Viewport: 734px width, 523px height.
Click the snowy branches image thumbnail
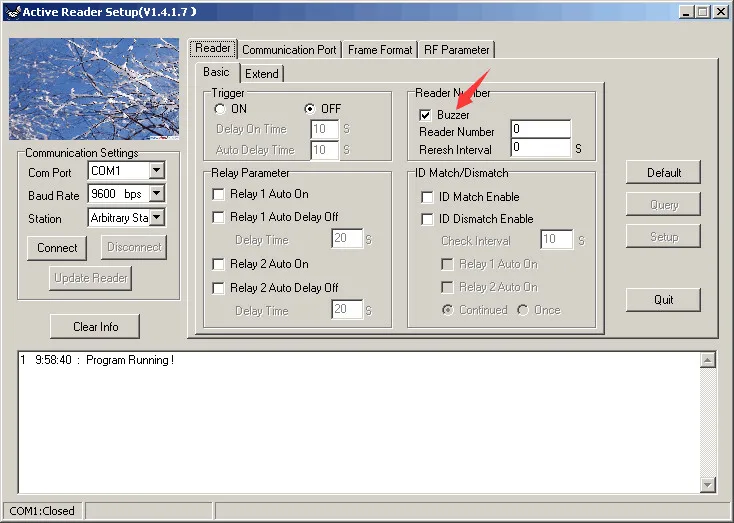[x=94, y=89]
